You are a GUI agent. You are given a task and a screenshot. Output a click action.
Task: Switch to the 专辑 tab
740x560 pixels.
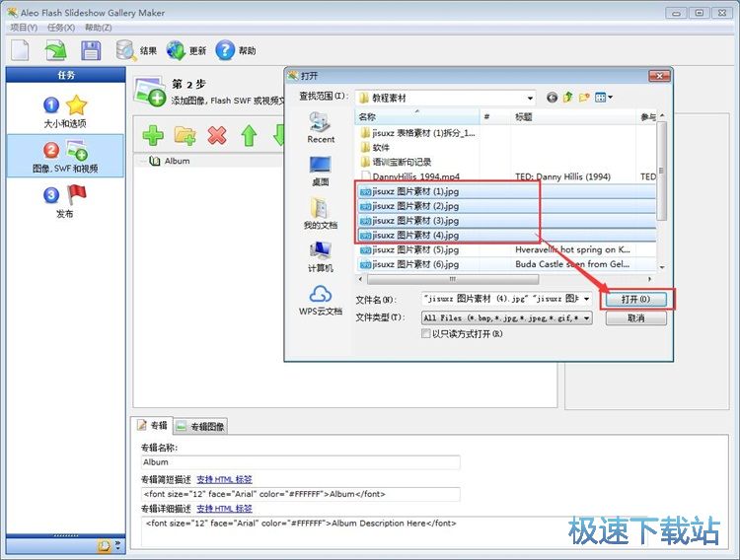152,426
